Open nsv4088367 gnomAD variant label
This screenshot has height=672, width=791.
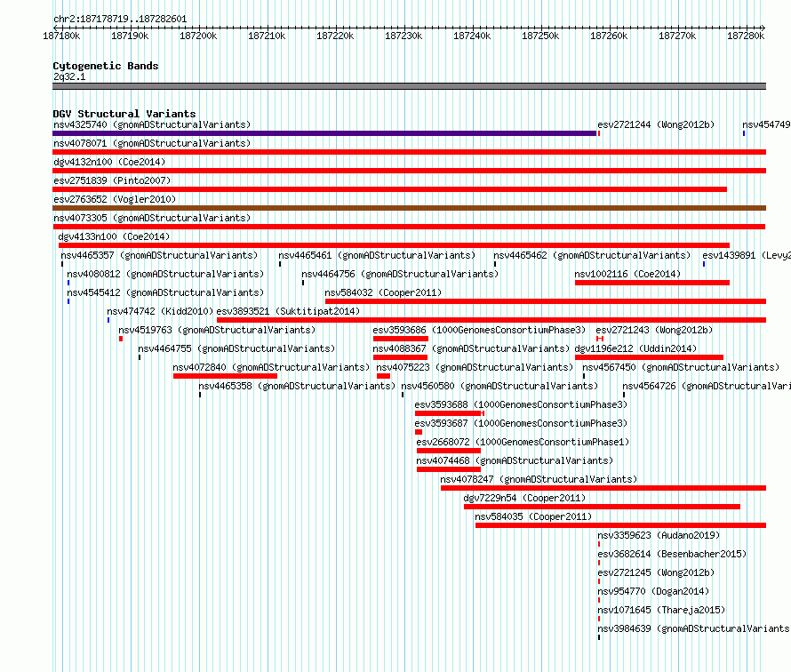click(x=471, y=348)
